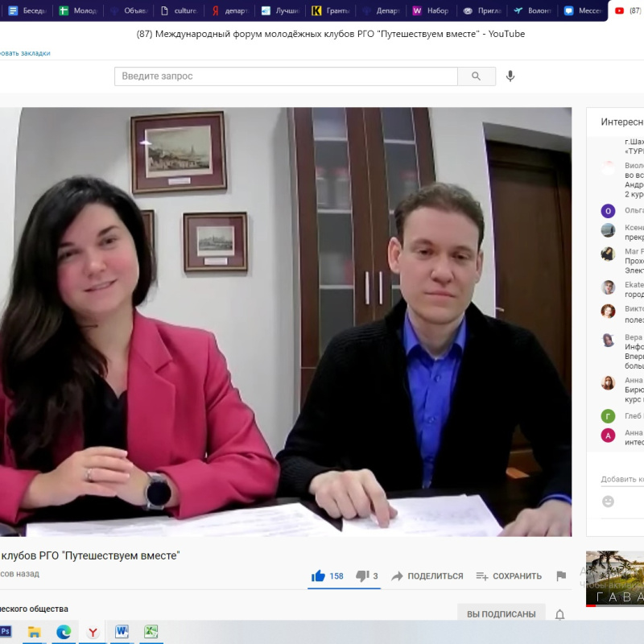Click the chat message input field

(621, 480)
